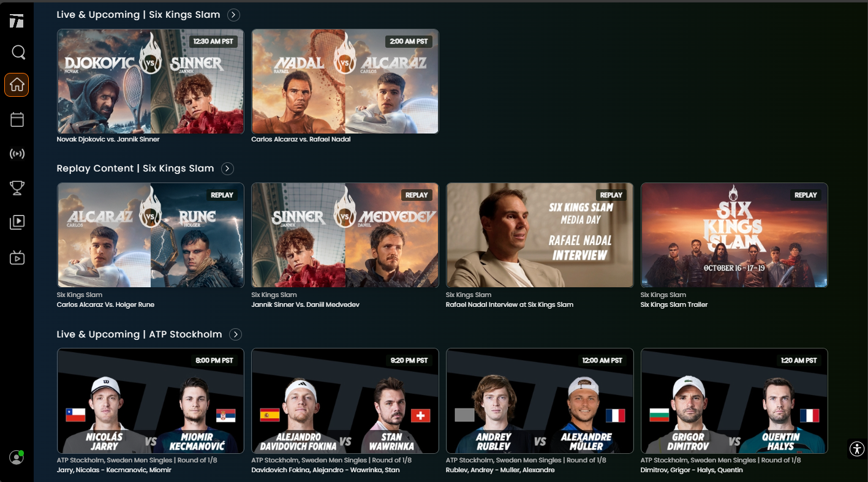
Task: Click 'Jarry, Nicolas - Kecmanovic, Miomir' title
Action: 114,470
